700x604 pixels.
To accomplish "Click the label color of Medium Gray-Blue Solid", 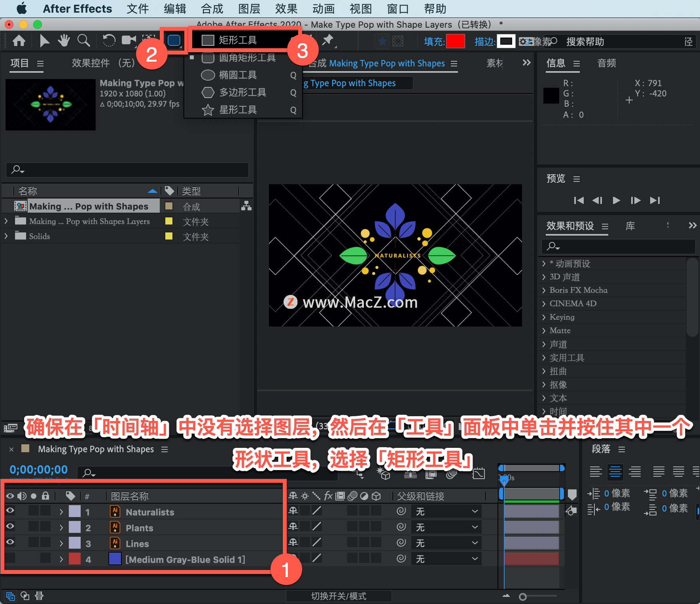I will tap(75, 559).
